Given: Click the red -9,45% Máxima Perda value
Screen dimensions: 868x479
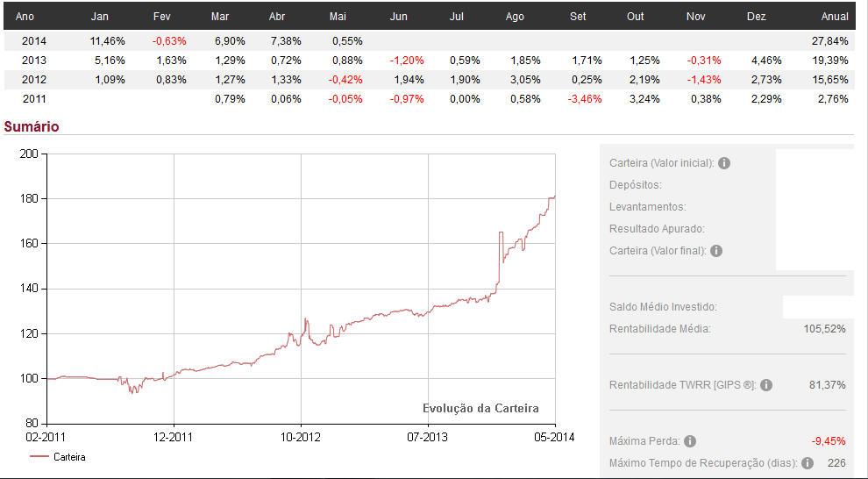Looking at the screenshot, I should click(829, 441).
